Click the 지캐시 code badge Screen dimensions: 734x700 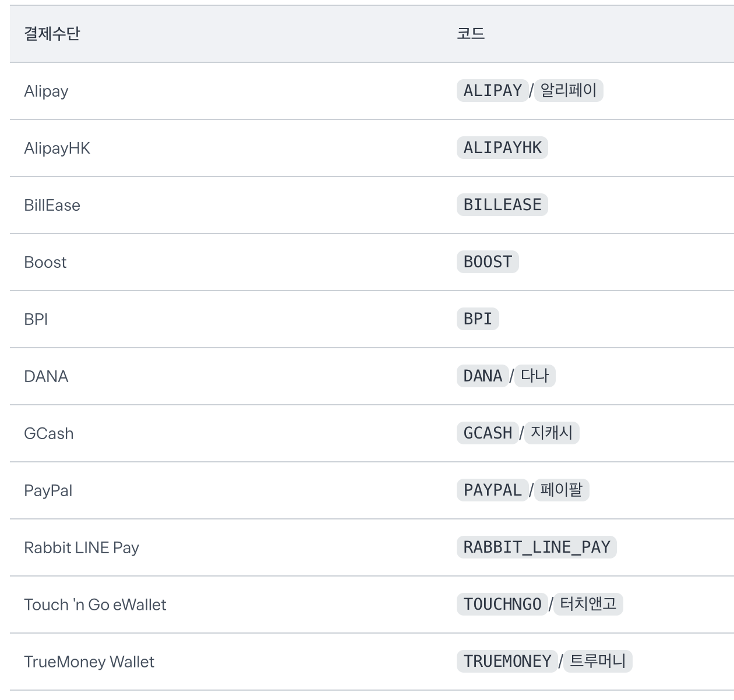point(551,433)
